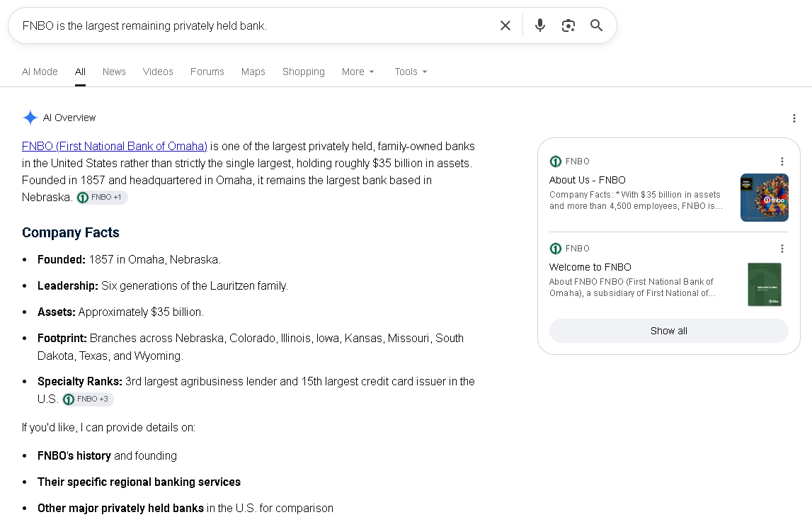Viewport: 812px width, 522px height.
Task: Click the magnifying glass search icon
Action: coord(597,25)
